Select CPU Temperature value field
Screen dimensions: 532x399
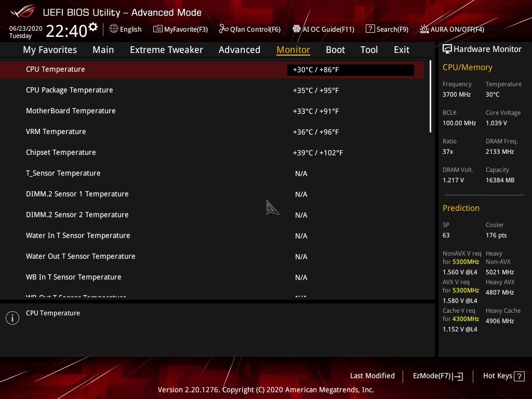coord(351,70)
